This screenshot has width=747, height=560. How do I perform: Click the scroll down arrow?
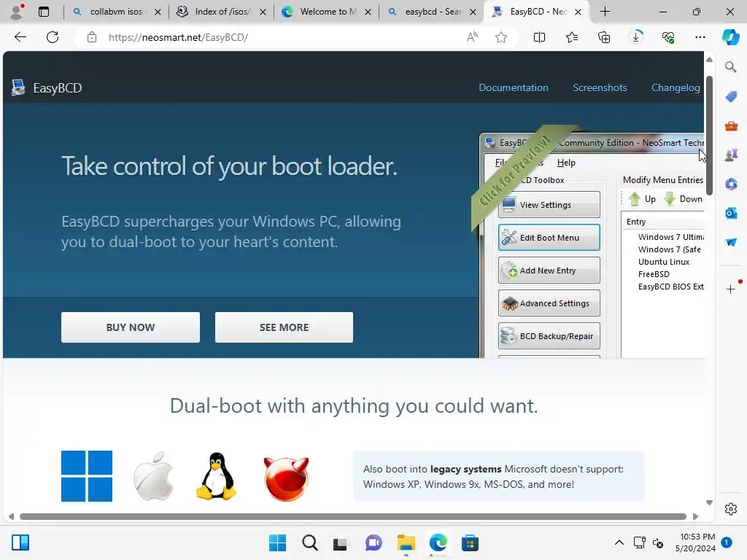point(709,503)
